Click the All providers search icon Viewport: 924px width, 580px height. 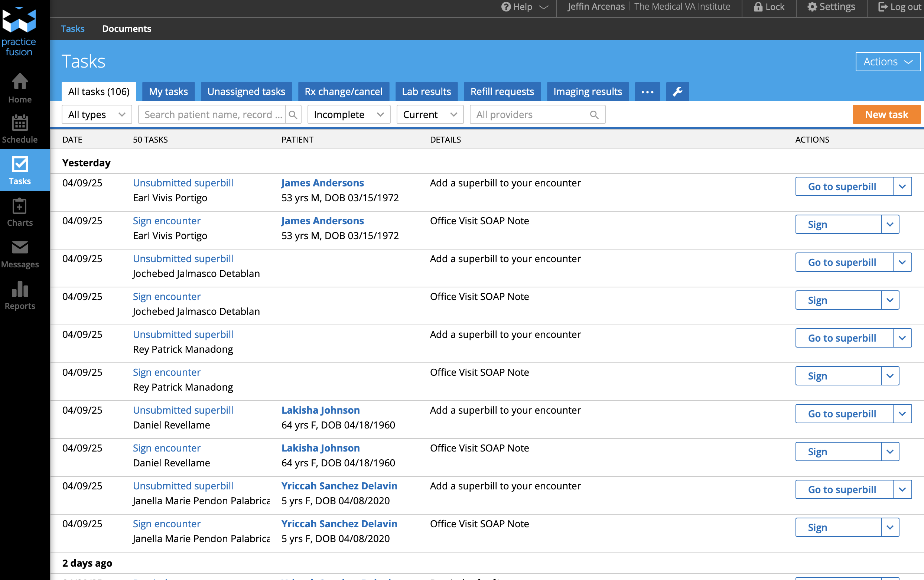[x=594, y=115]
